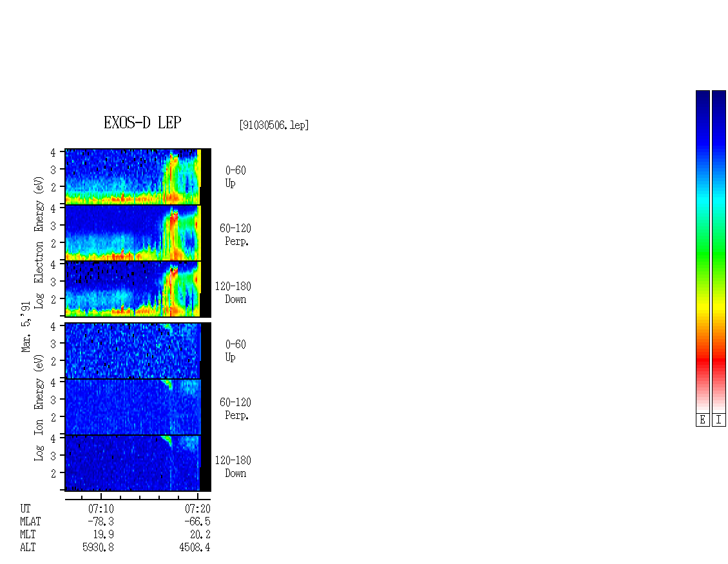
Task: Select the MLAT value -78.3
Action: (x=101, y=521)
